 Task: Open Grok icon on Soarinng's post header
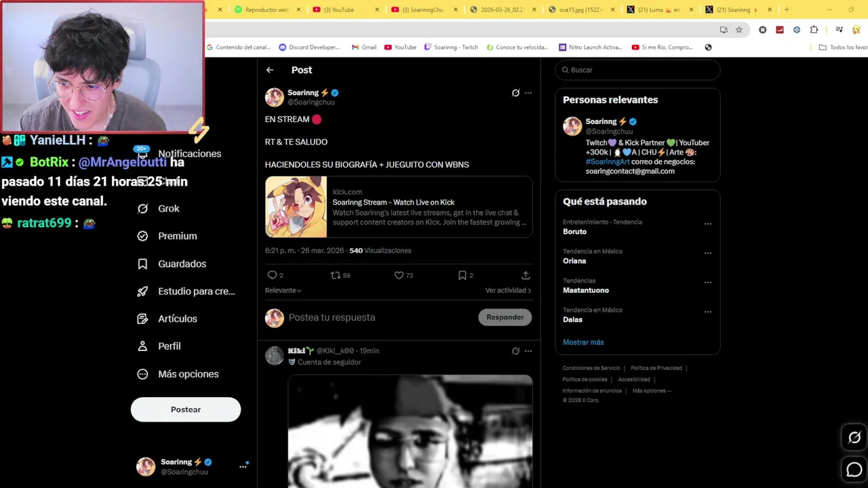pos(515,93)
